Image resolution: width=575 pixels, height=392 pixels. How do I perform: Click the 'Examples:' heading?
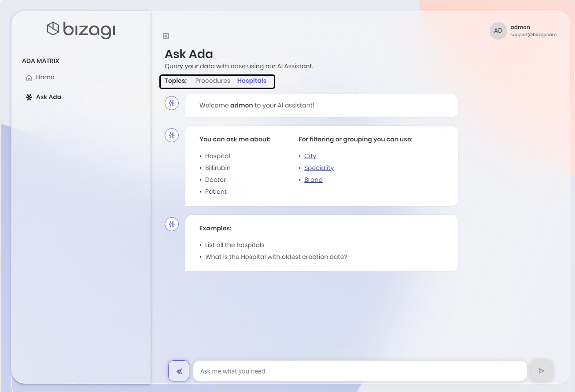coord(215,228)
